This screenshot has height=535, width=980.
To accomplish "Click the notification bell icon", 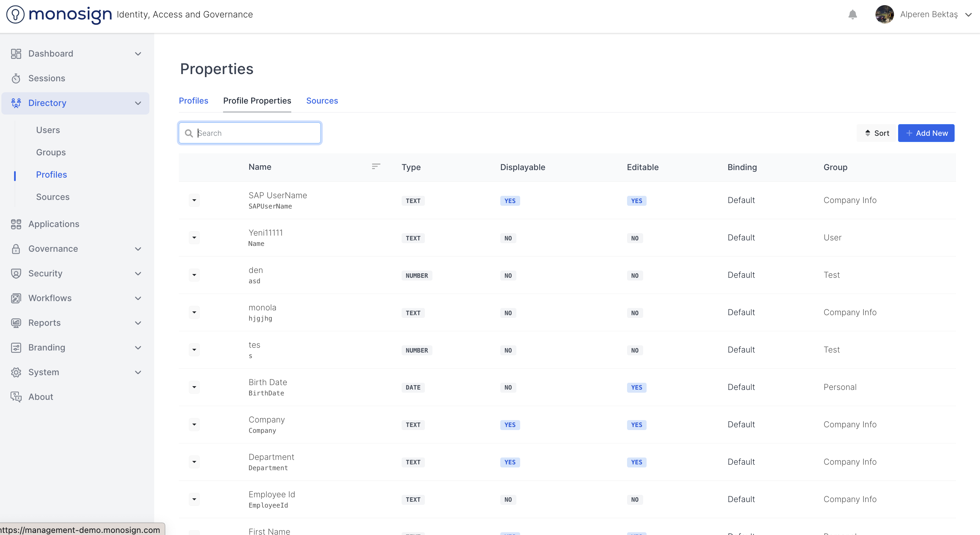I will [x=853, y=14].
